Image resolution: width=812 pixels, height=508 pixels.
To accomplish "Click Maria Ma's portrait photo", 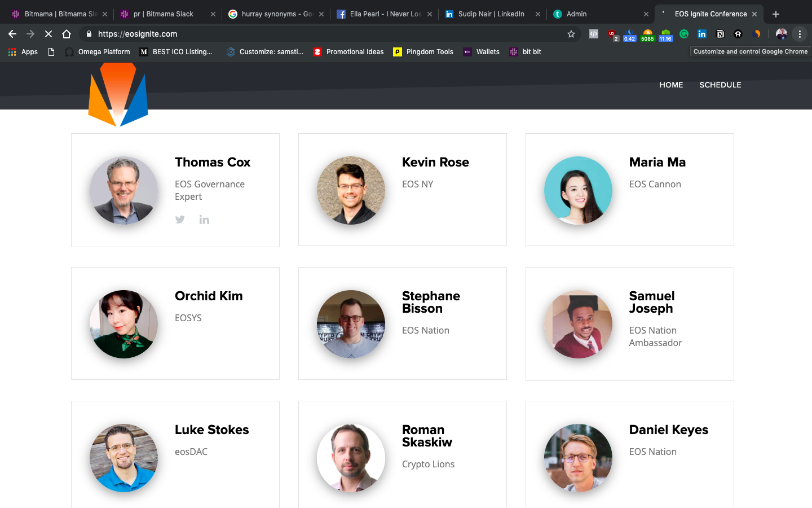I will click(578, 190).
